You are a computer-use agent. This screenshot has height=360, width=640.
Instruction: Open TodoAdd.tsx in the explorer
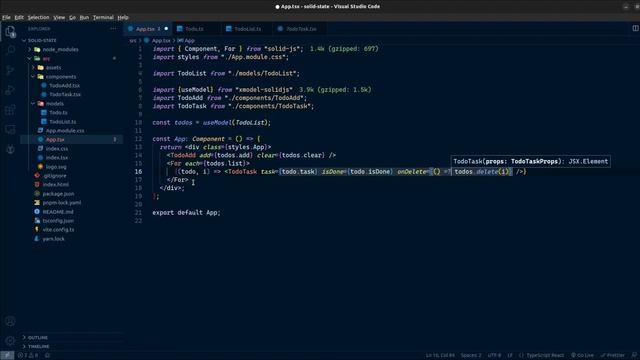[x=64, y=86]
